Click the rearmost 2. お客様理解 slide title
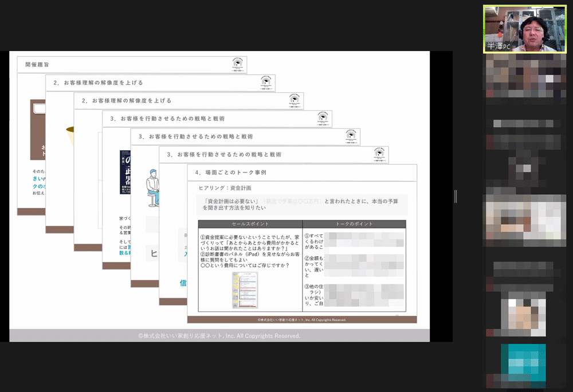This screenshot has height=392, width=573. (98, 83)
